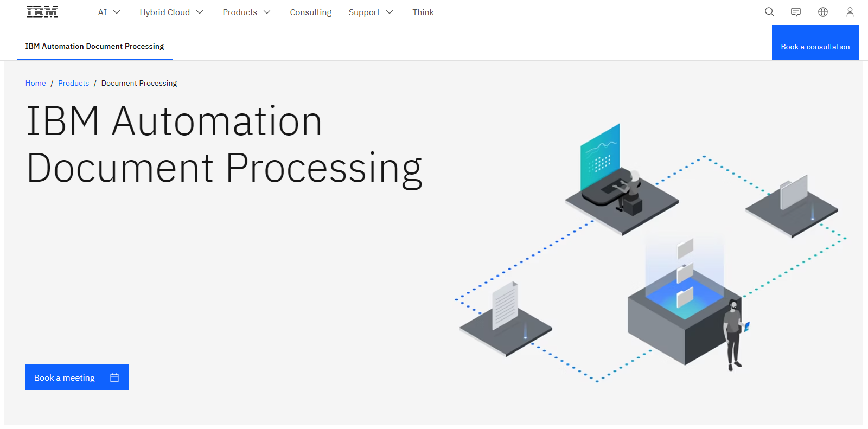
Task: Click the Book a meeting button
Action: 77,377
